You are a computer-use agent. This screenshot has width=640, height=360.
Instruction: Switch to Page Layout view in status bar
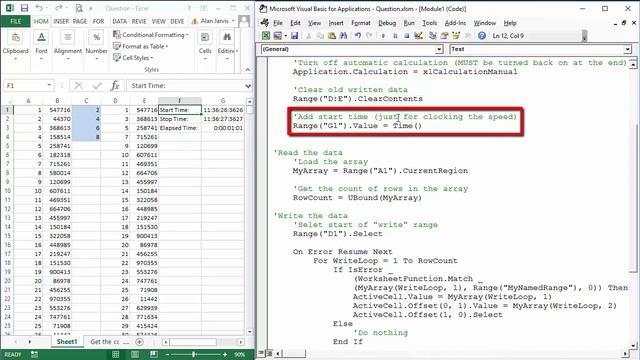click(135, 354)
